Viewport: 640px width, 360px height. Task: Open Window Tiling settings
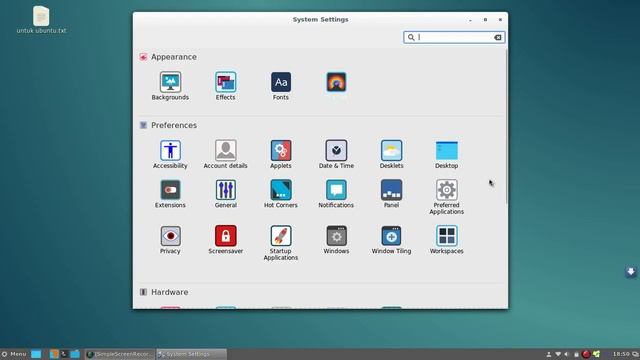(391, 240)
